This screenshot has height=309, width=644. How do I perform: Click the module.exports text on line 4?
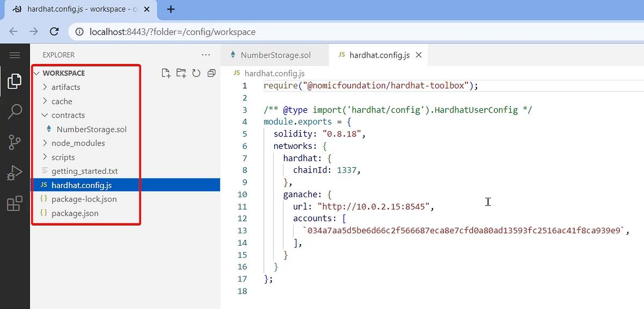pos(297,121)
